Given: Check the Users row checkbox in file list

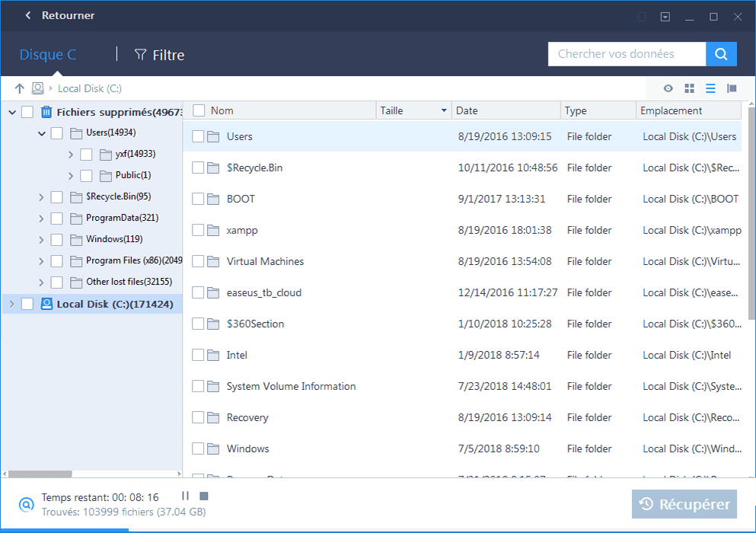Looking at the screenshot, I should click(x=198, y=136).
